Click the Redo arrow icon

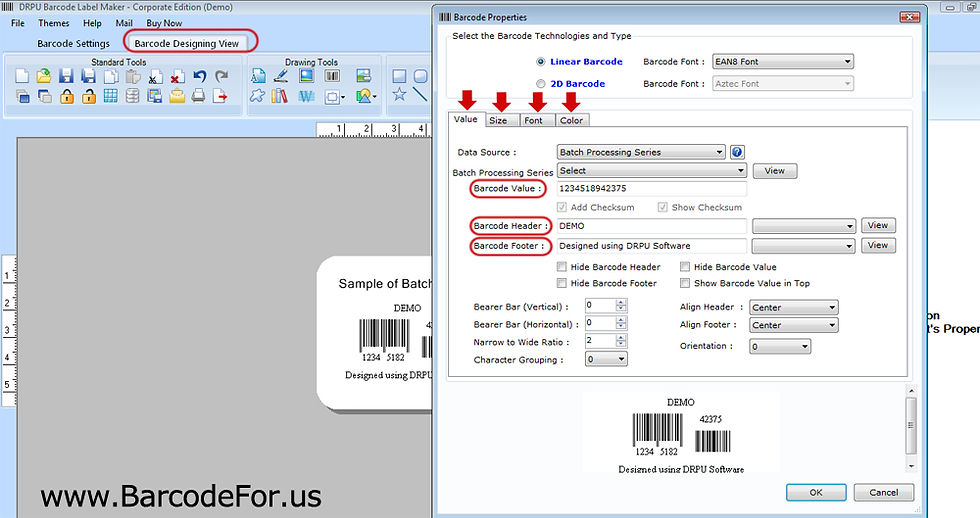point(222,76)
